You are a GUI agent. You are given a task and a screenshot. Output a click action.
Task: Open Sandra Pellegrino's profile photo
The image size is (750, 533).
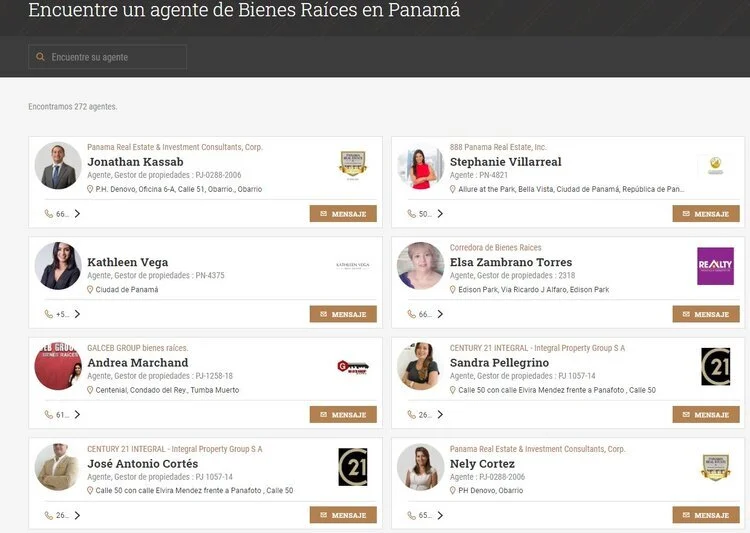coord(420,366)
